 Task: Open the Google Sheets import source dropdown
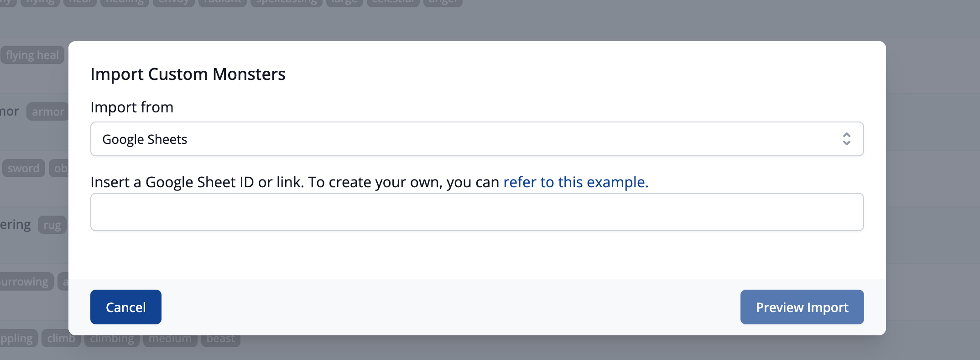(477, 139)
